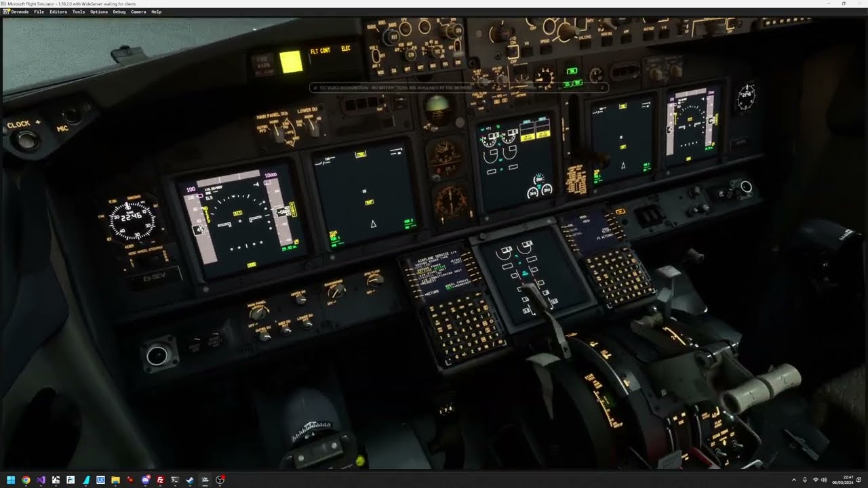
Task: Open OBS Studio from taskbar
Action: 220,480
